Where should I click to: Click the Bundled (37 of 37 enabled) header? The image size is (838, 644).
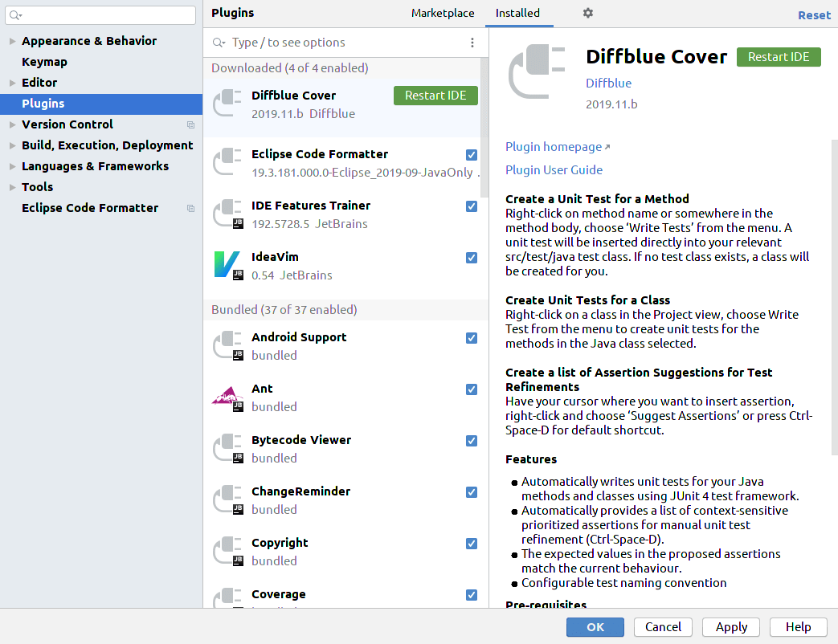click(284, 310)
